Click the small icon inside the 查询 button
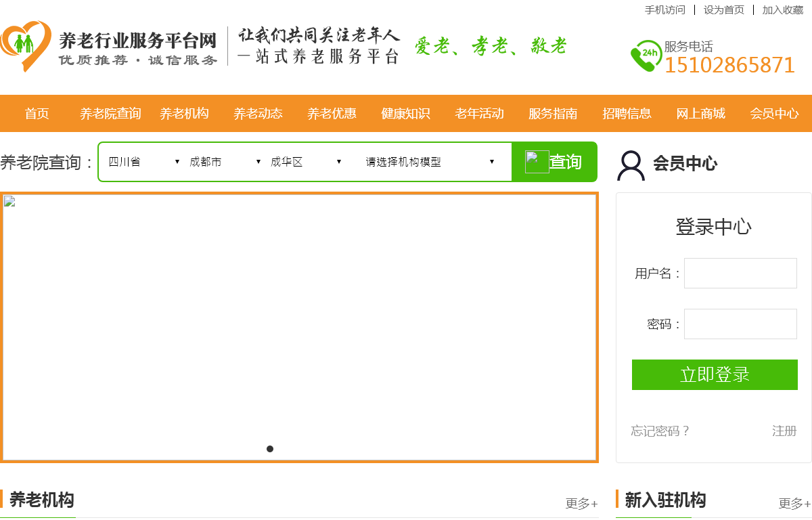The image size is (812, 520). pyautogui.click(x=537, y=161)
